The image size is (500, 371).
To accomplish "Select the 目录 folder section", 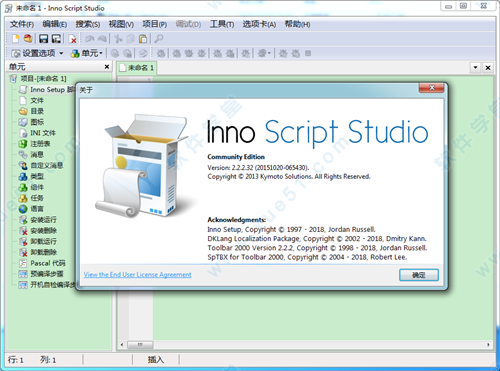I will point(37,111).
